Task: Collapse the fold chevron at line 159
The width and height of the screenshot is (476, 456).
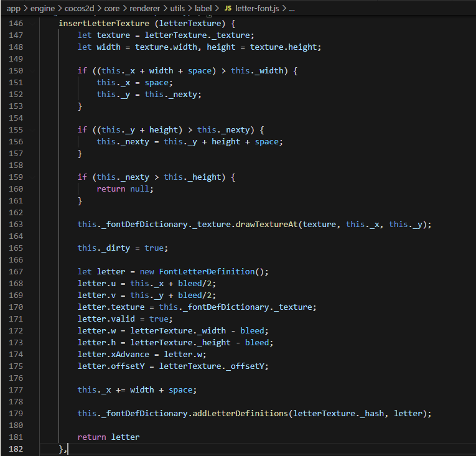Action: (x=33, y=177)
